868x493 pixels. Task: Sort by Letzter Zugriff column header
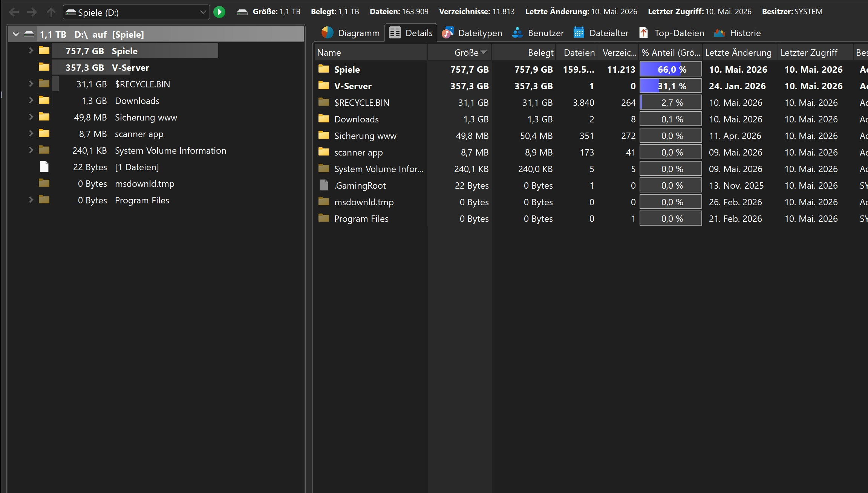(815, 53)
